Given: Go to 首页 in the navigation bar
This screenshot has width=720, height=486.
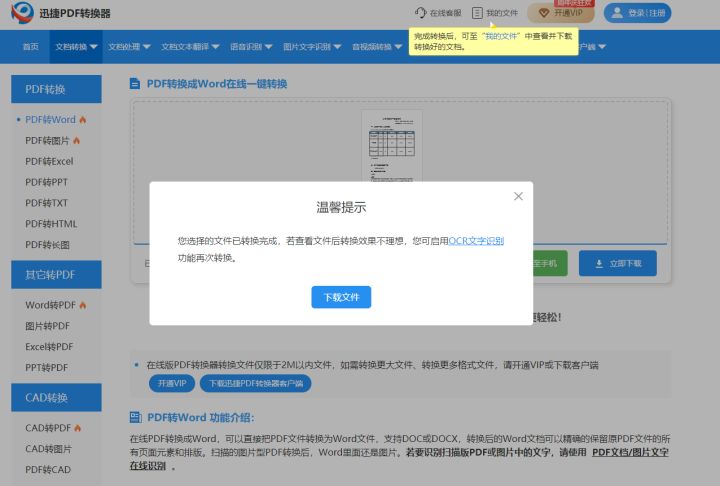Looking at the screenshot, I should coord(31,47).
